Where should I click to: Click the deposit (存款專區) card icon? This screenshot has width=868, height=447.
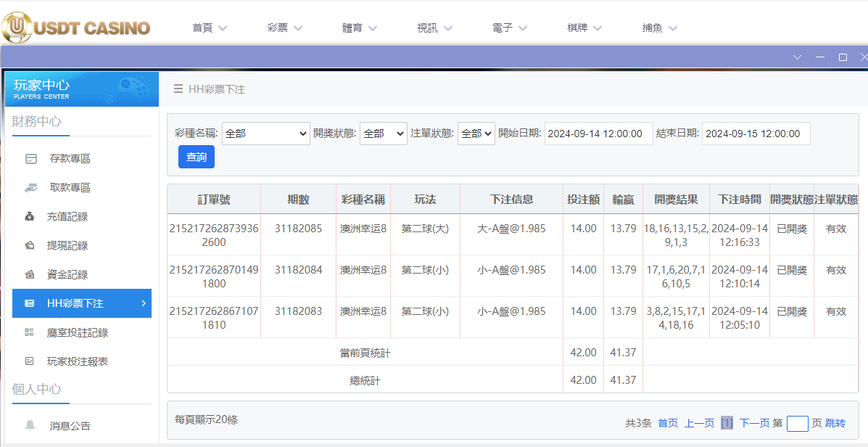click(x=30, y=159)
